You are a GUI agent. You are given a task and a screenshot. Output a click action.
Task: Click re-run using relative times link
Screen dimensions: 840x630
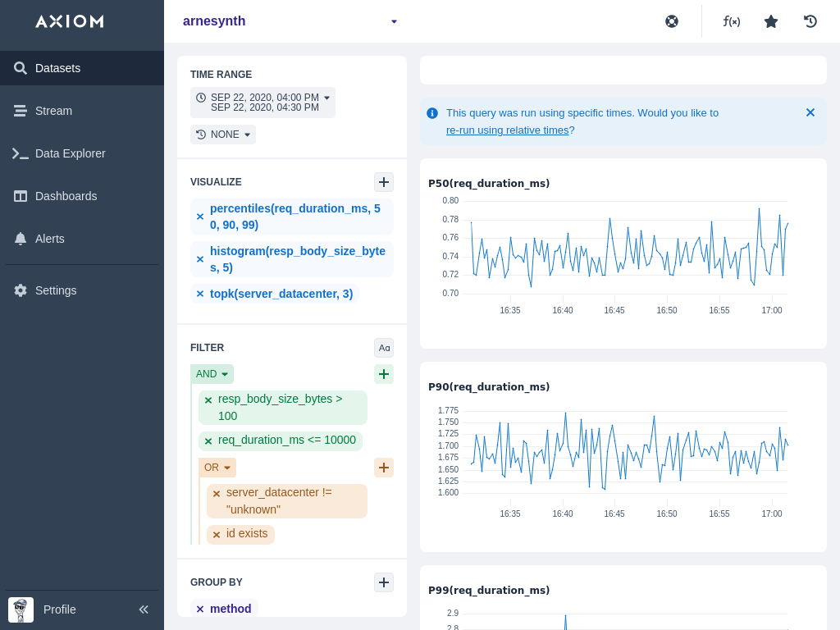(507, 130)
